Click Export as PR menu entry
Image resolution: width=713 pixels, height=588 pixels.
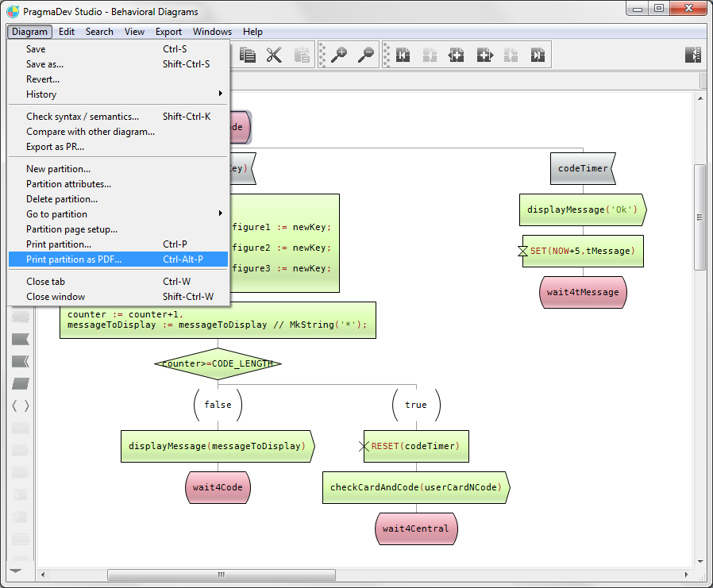[x=55, y=147]
